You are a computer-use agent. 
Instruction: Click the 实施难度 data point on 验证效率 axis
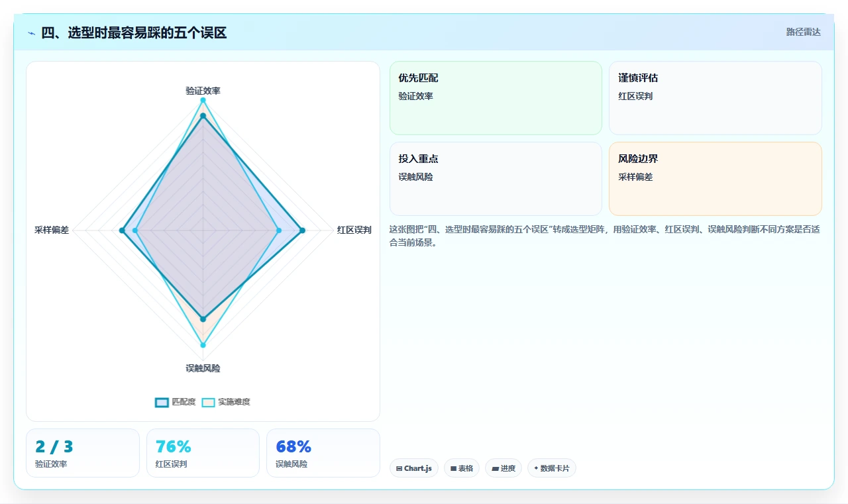click(203, 100)
